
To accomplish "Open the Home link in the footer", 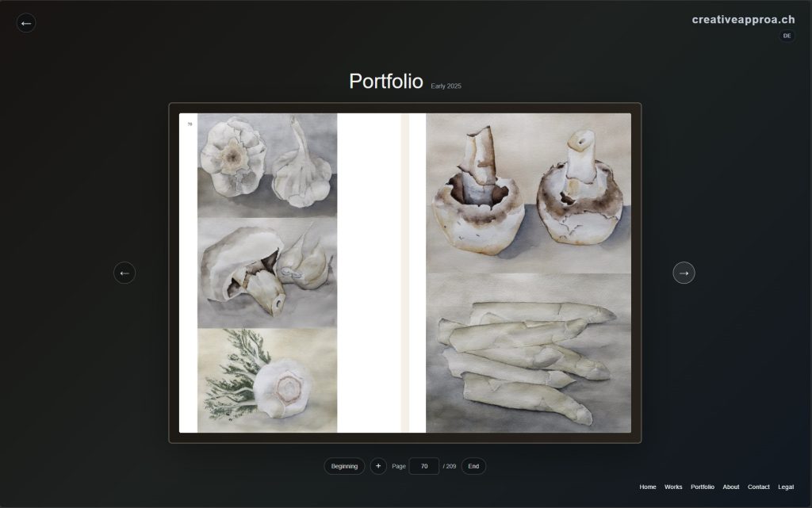I will [x=647, y=487].
